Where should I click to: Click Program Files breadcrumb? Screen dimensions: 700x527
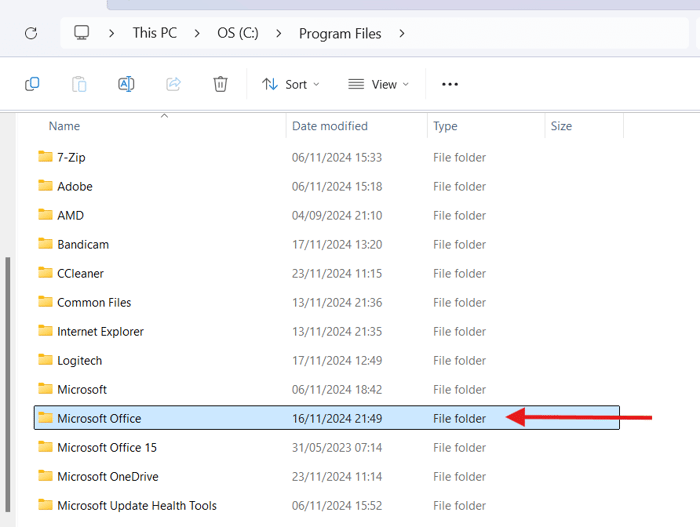click(x=340, y=33)
